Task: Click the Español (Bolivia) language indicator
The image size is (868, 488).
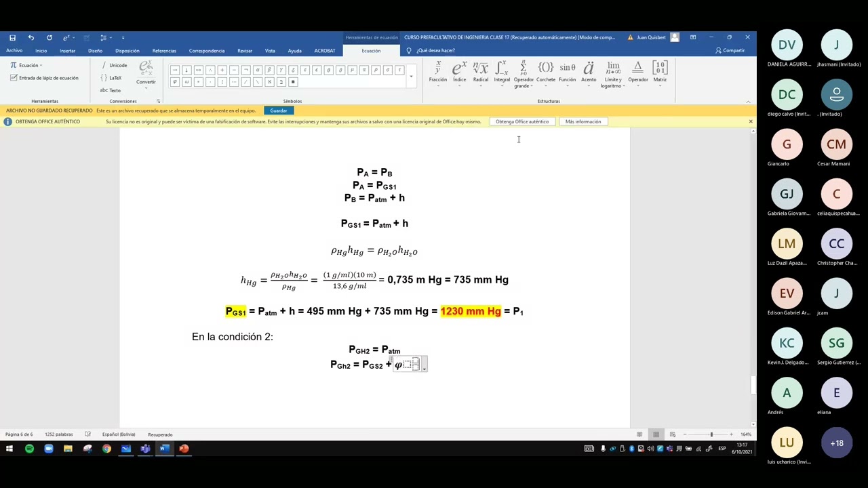Action: tap(119, 434)
